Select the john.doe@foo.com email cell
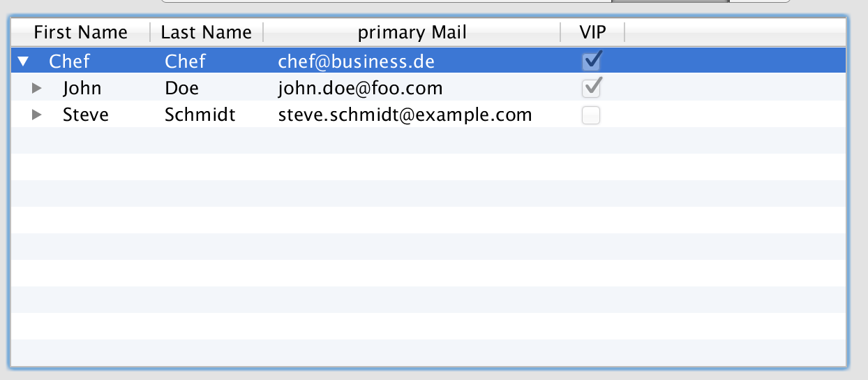The height and width of the screenshot is (380, 868). [x=360, y=89]
